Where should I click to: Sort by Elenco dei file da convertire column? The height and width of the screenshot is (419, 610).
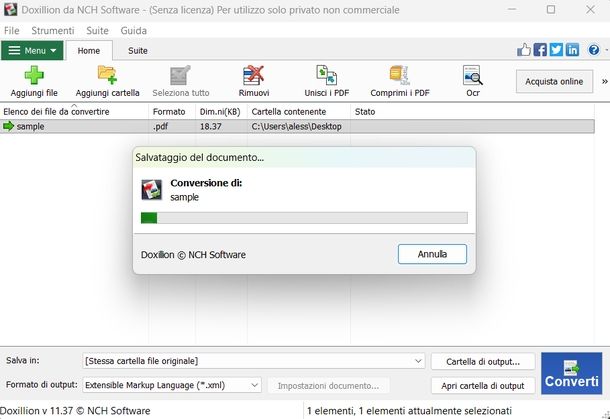click(x=74, y=112)
